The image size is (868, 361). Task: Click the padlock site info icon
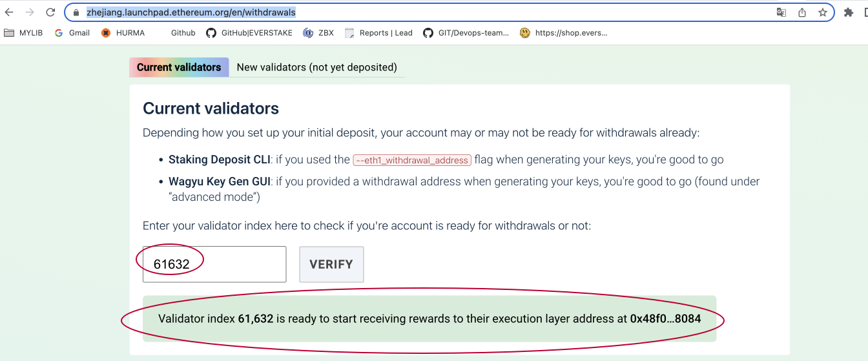[x=76, y=12]
